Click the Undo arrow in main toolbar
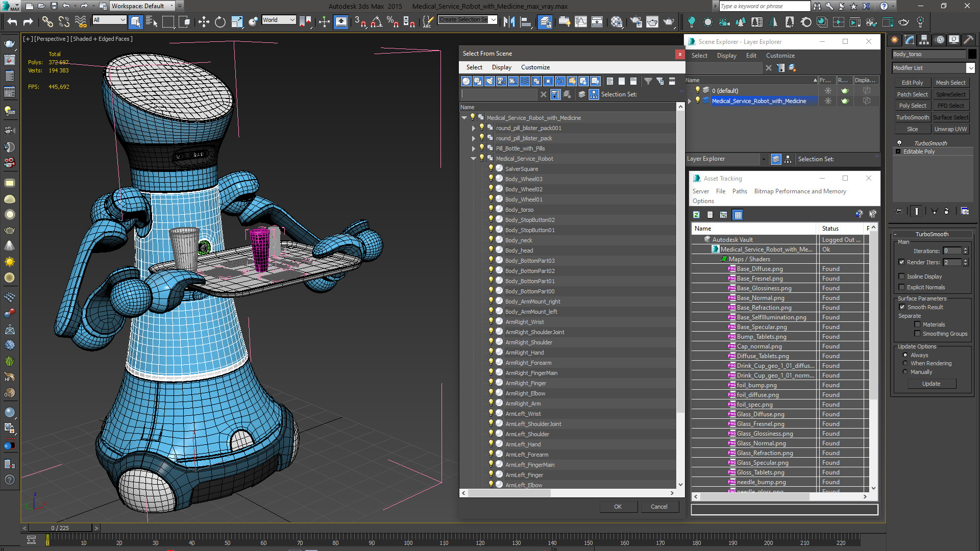The width and height of the screenshot is (980, 551). point(12,22)
